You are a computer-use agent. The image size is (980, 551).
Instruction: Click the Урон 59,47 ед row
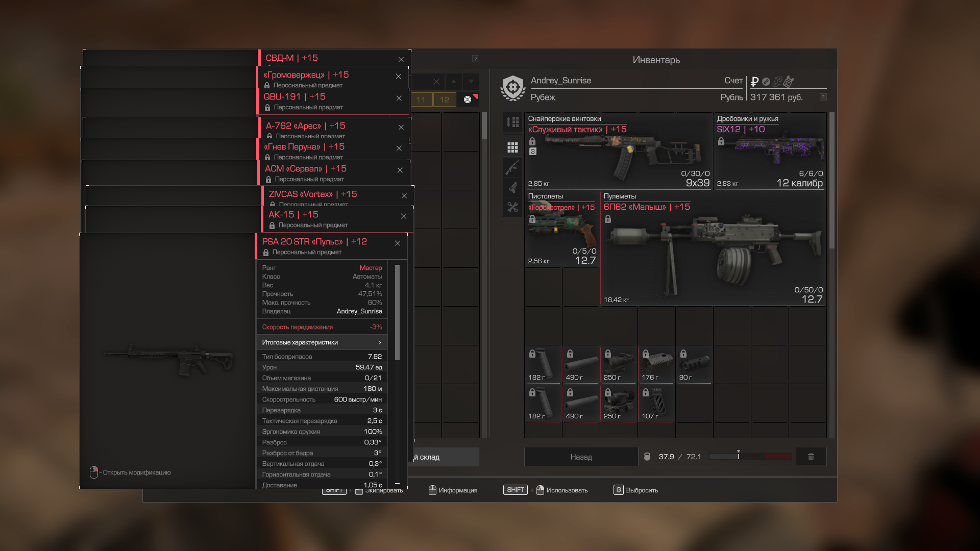[x=322, y=367]
